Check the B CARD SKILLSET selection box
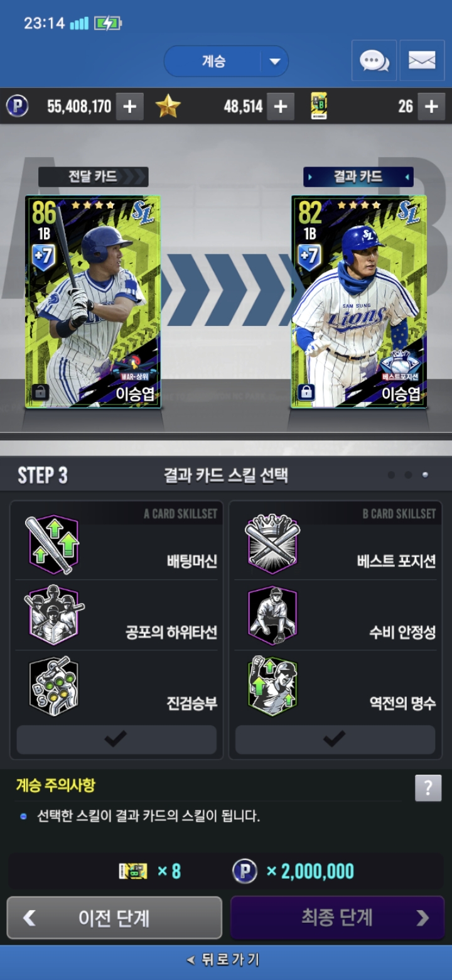This screenshot has width=452, height=980. (335, 739)
